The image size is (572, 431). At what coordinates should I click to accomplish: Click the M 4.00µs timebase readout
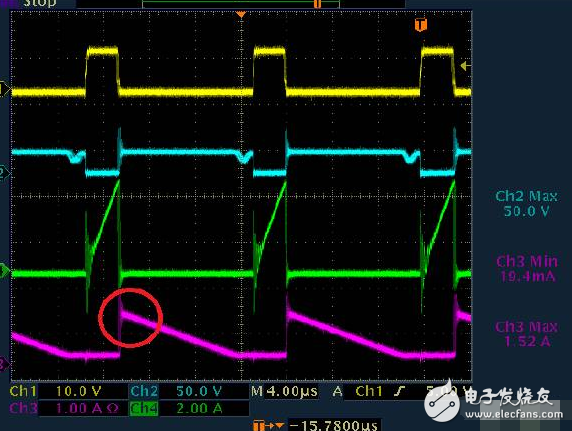284,392
